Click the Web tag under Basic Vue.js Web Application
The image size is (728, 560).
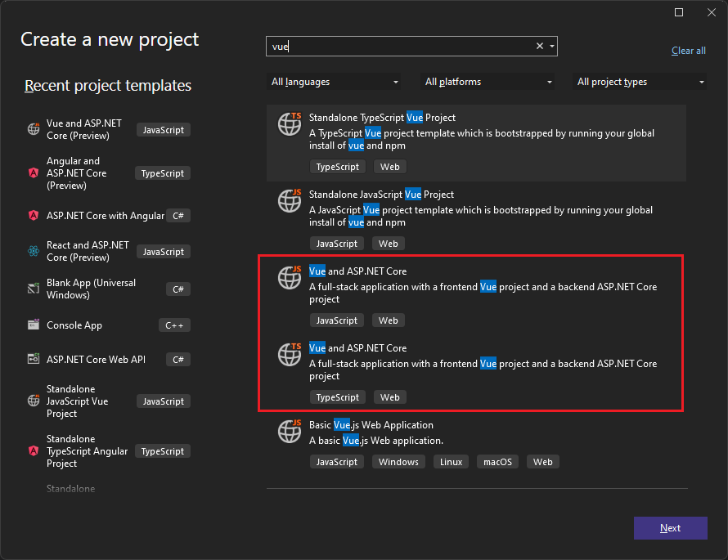point(542,461)
